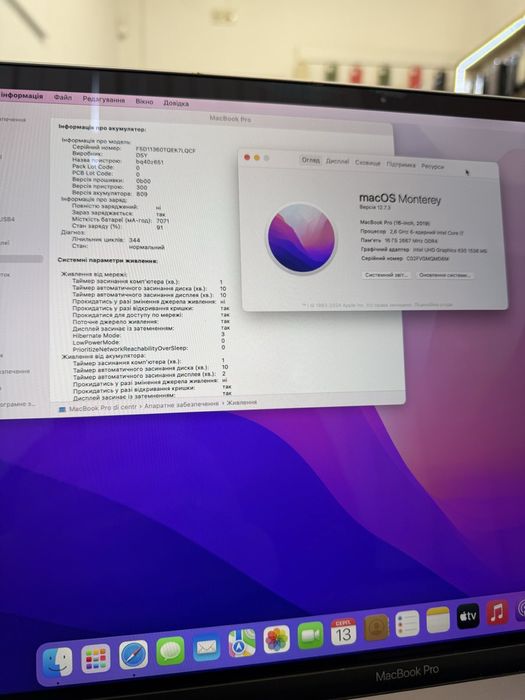Image resolution: width=525 pixels, height=700 pixels.
Task: Click MacBook Pro di centr in path bar
Action: click(x=103, y=408)
